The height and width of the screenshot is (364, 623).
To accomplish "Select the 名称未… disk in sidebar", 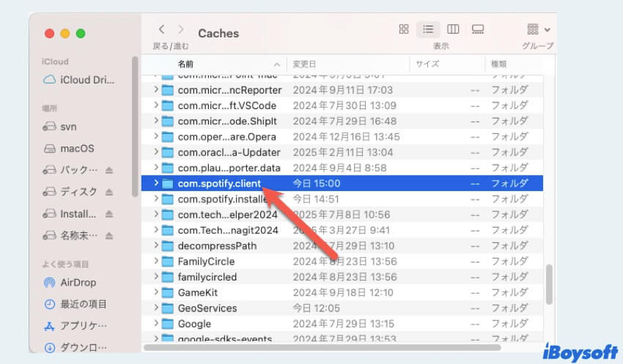I will (70, 236).
